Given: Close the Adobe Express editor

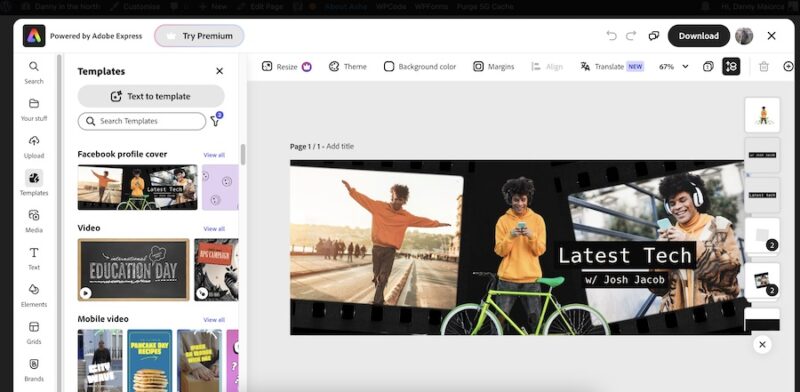Looking at the screenshot, I should point(771,36).
